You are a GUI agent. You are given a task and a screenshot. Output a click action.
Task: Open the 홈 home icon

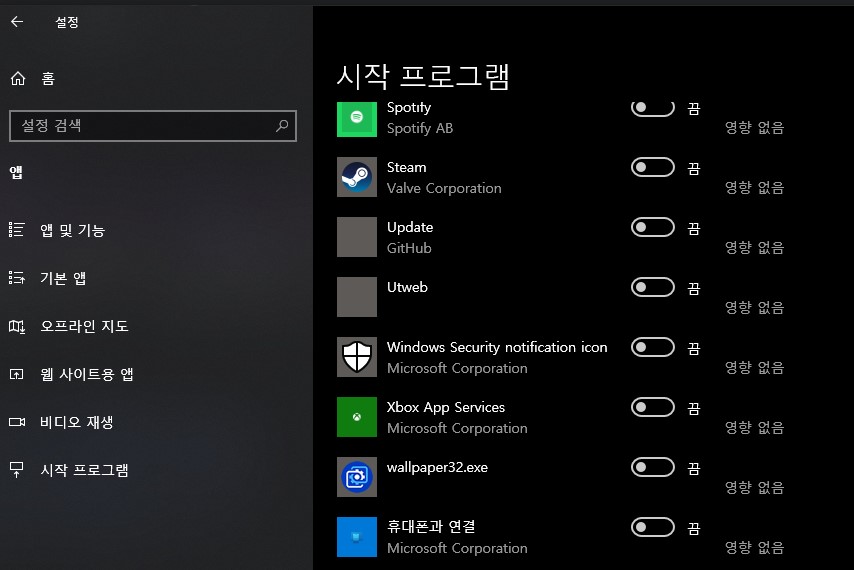click(18, 79)
